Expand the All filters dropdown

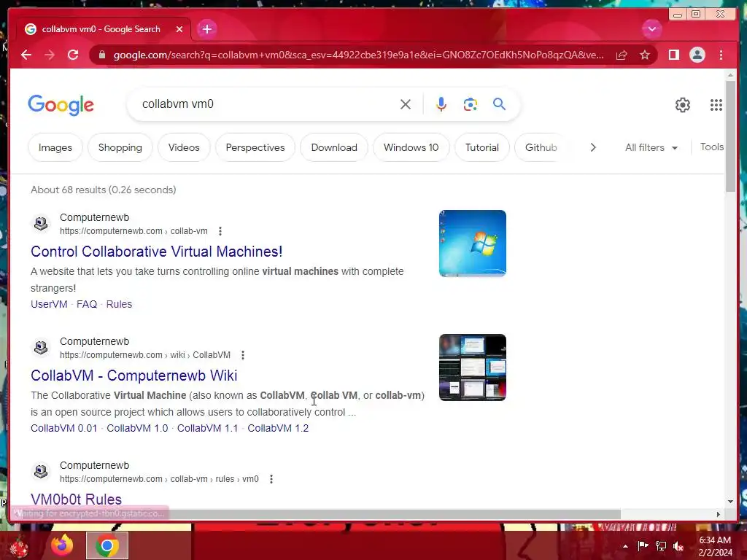(x=651, y=147)
